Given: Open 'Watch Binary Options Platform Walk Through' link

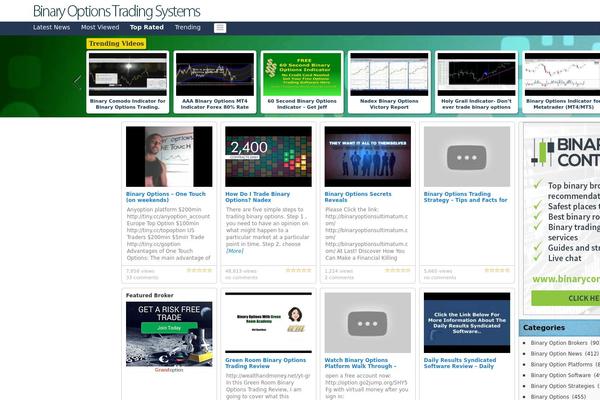Looking at the screenshot, I should pos(360,363).
